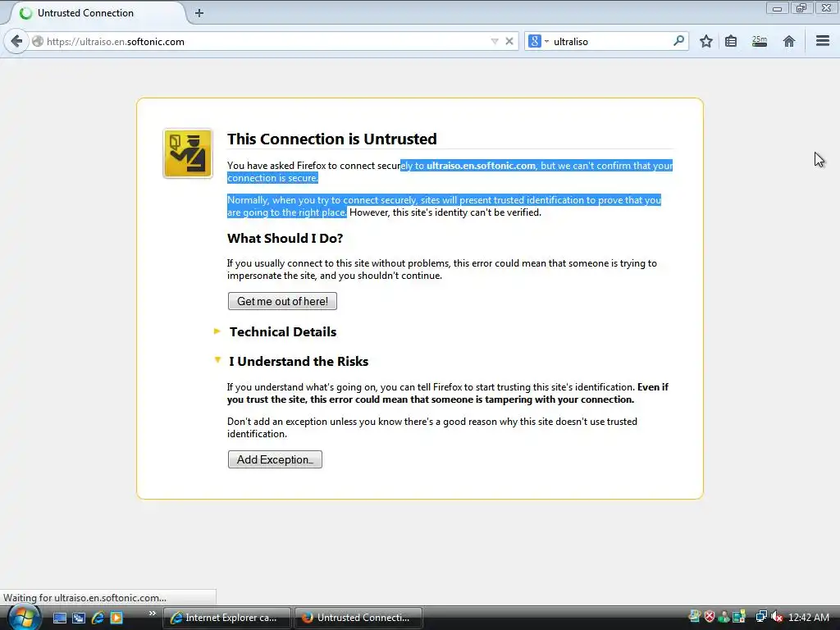
Task: Click the green tray icon after red shield
Action: click(x=724, y=617)
